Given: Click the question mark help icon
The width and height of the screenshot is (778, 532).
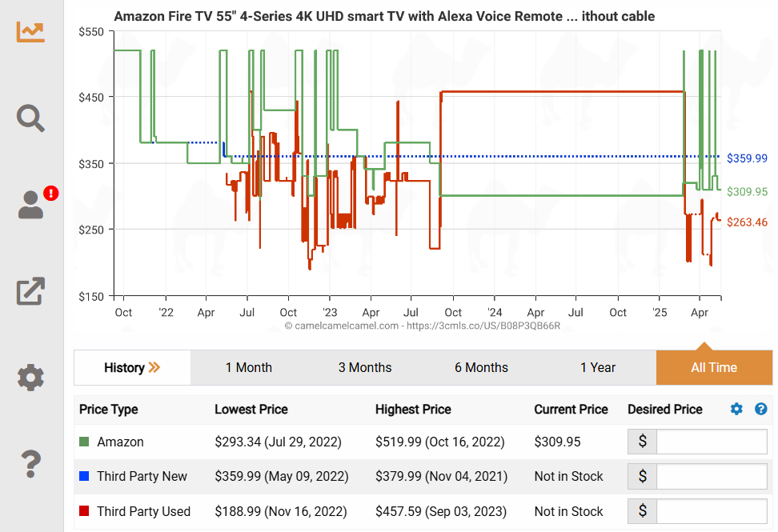Looking at the screenshot, I should pos(30,462).
